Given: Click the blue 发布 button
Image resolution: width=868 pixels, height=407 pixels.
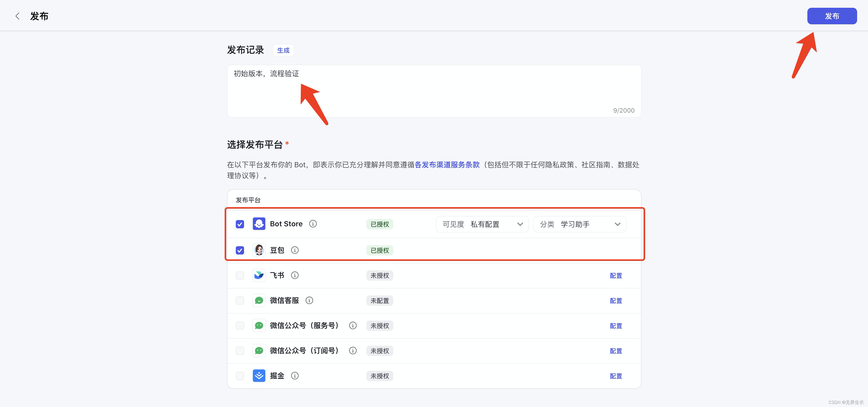Looking at the screenshot, I should coord(832,16).
